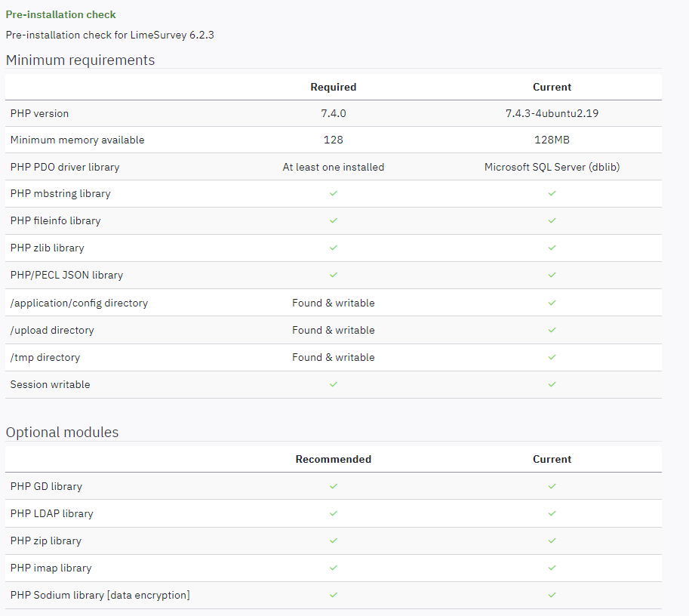Image resolution: width=689 pixels, height=616 pixels.
Task: Click the Current checkmark for /tmp directory
Action: tap(552, 357)
